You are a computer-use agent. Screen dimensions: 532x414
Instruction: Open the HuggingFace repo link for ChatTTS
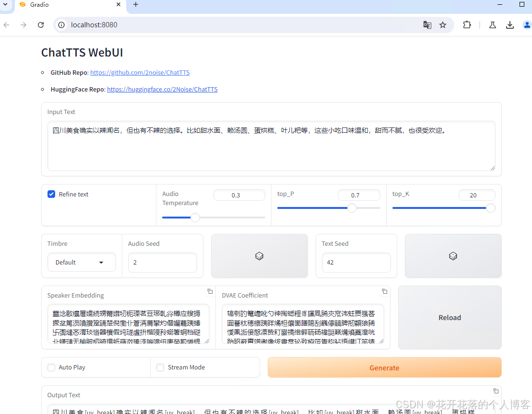162,90
